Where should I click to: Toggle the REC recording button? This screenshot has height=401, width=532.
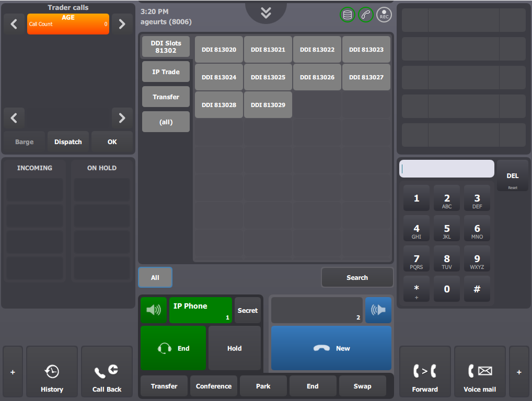tap(384, 15)
